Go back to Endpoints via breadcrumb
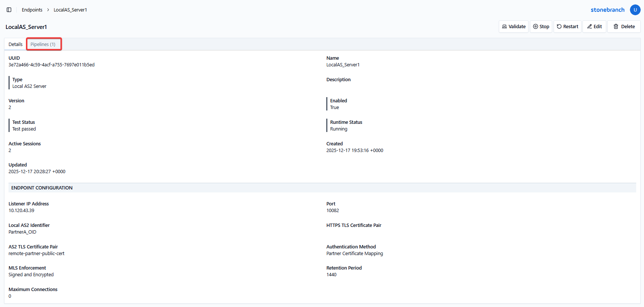The height and width of the screenshot is (307, 644). point(32,10)
